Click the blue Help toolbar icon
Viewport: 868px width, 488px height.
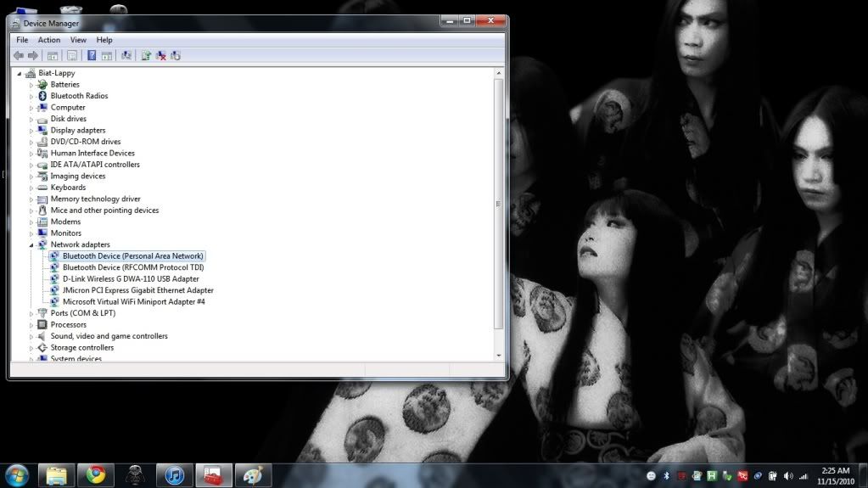tap(92, 56)
